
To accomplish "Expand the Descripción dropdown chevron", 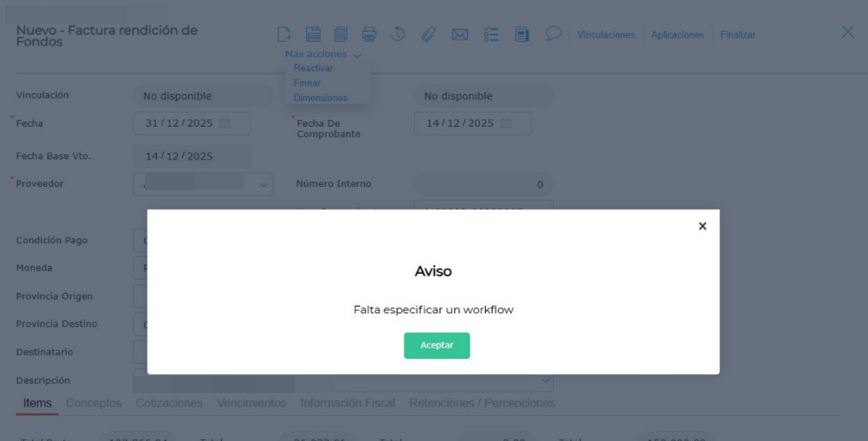I will [546, 379].
